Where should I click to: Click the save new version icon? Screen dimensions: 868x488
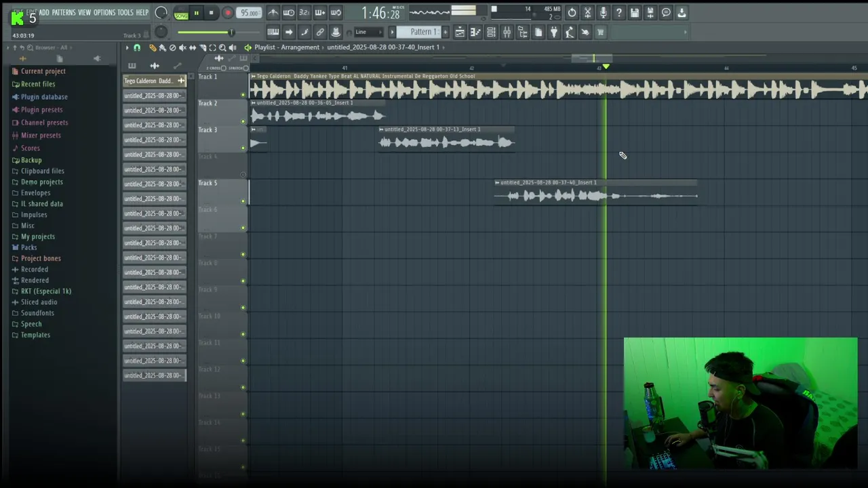pyautogui.click(x=650, y=12)
